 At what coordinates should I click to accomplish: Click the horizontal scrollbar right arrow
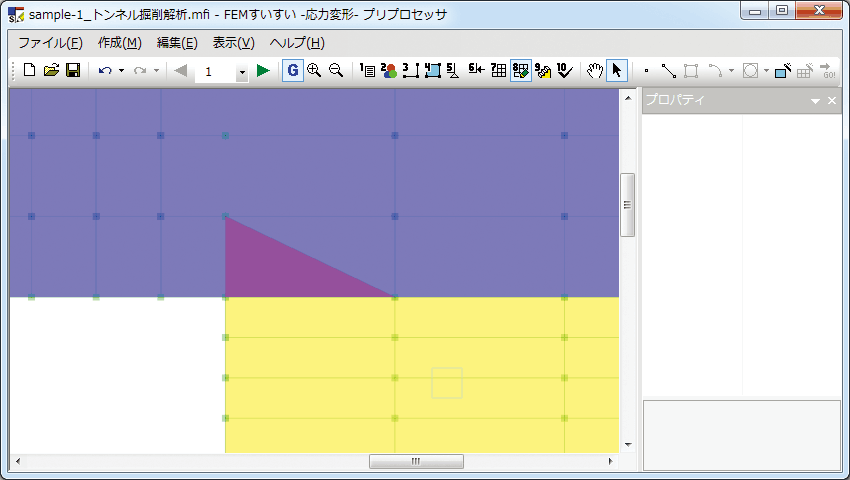610,462
